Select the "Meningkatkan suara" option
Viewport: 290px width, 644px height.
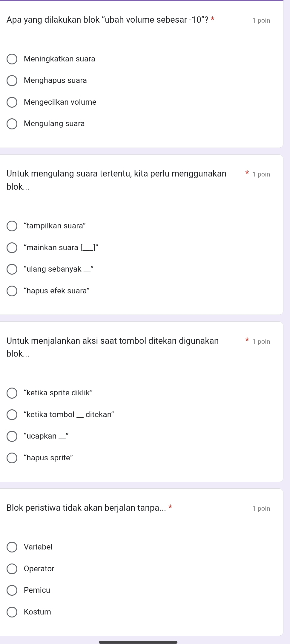12,59
